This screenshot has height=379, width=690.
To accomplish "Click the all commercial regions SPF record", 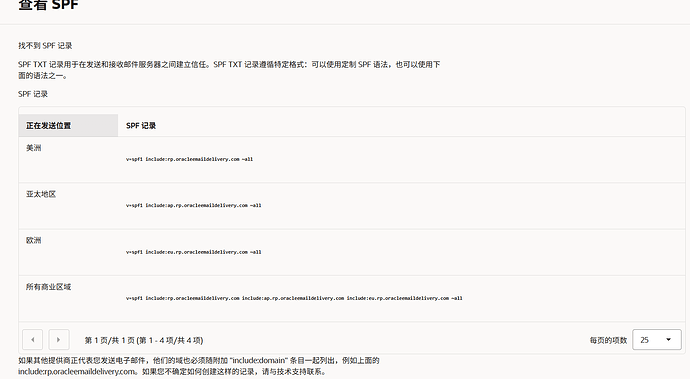I will pos(294,298).
